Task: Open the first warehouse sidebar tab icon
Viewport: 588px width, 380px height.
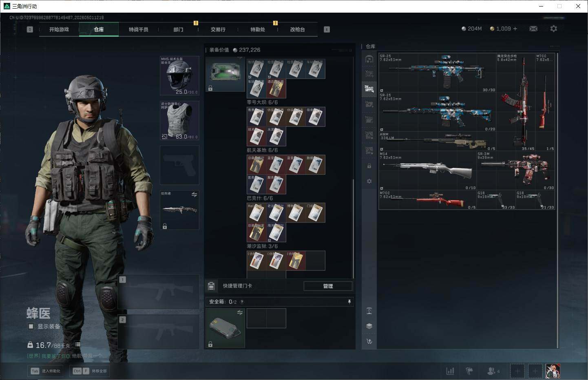Action: pyautogui.click(x=369, y=60)
